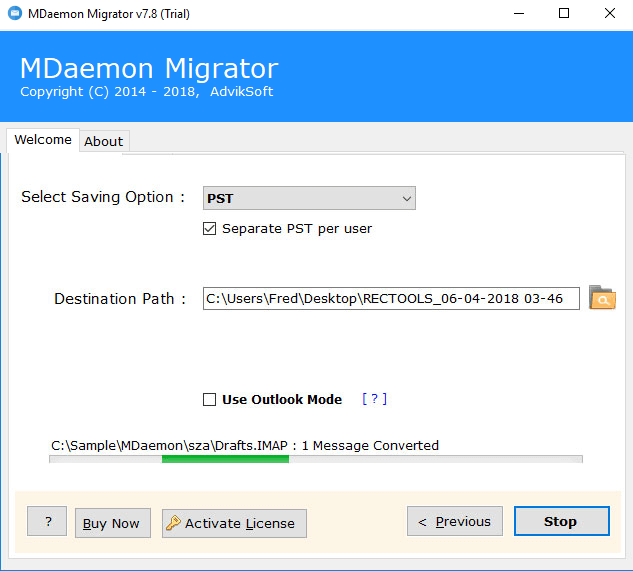Click inside the Destination Path field
Screen dimensions: 633x571
point(391,299)
